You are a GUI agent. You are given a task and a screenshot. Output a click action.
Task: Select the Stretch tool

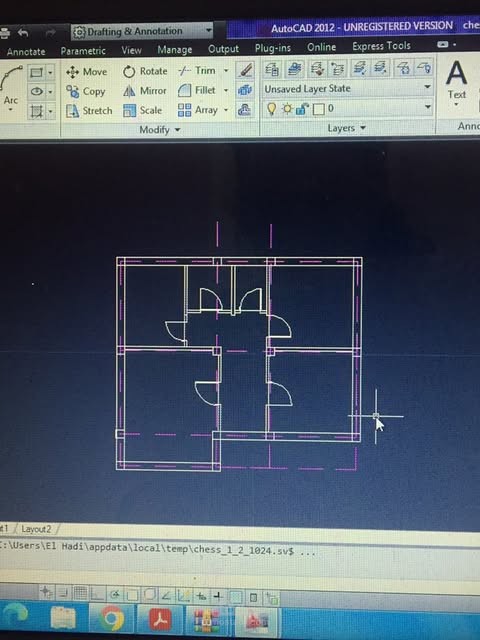[89, 111]
